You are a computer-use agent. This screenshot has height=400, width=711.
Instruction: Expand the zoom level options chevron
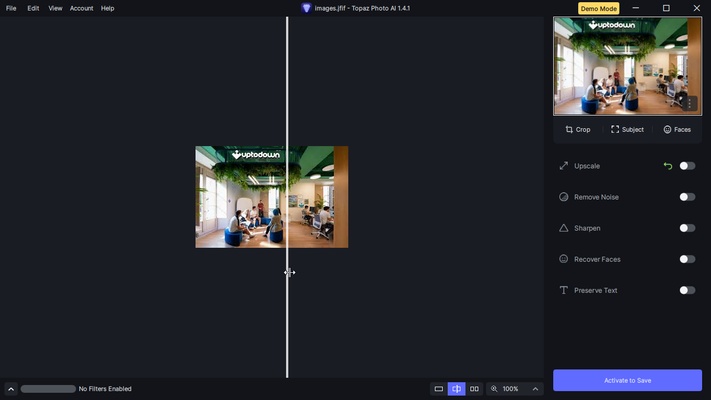click(x=535, y=389)
